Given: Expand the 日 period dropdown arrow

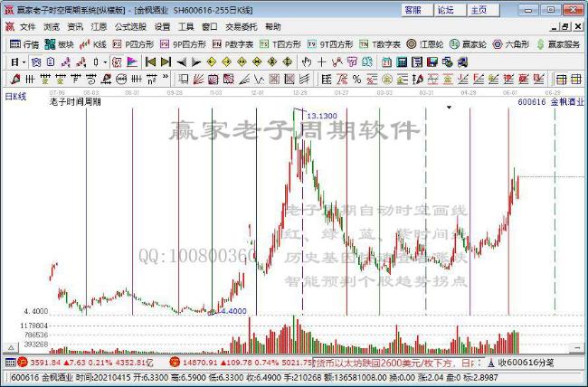Looking at the screenshot, I should click(24, 62).
